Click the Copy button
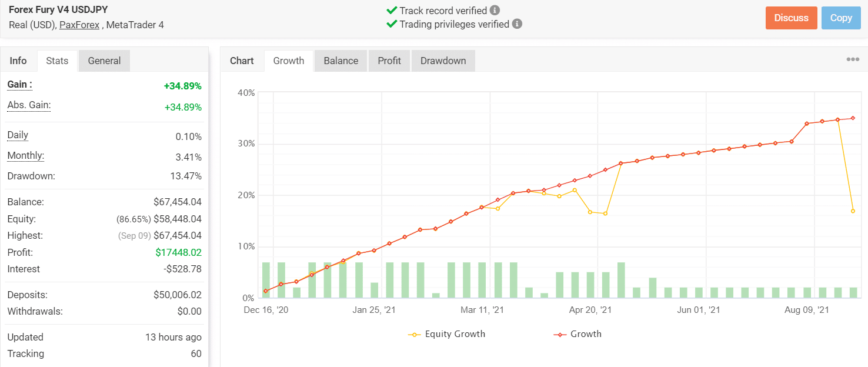This screenshot has height=367, width=868. [x=841, y=18]
